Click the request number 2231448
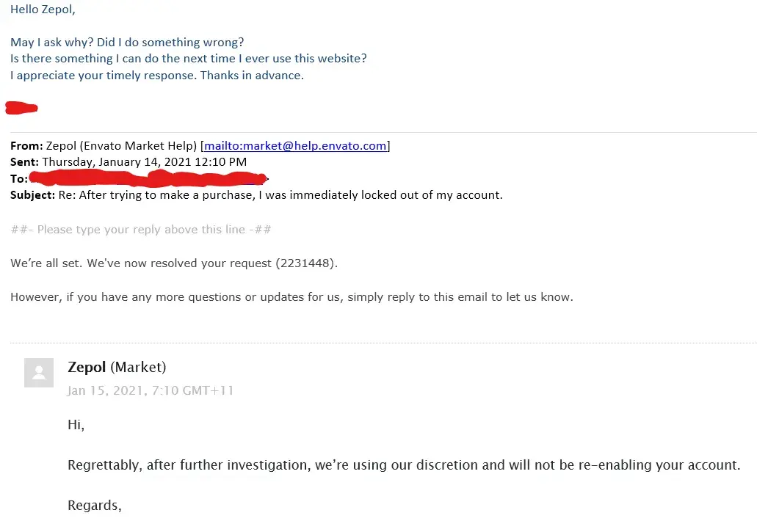Image resolution: width=757 pixels, height=532 pixels. (x=305, y=263)
